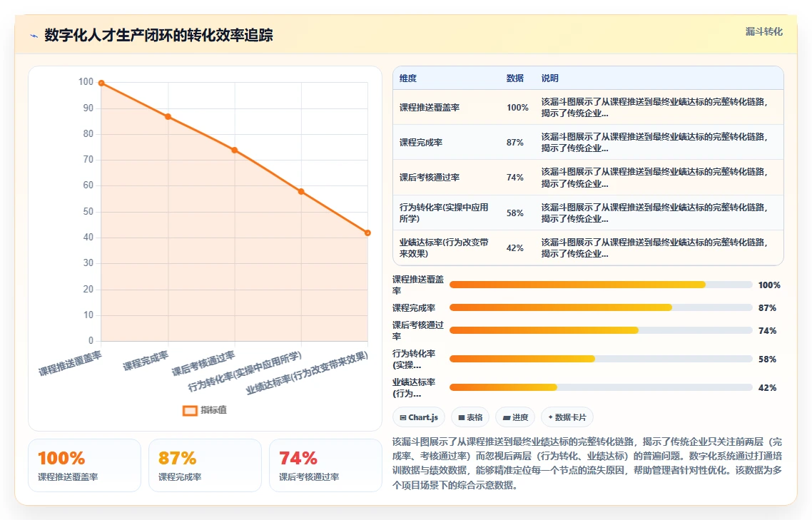Click the chart x-axis label 业绩达标率(行为改变带来效果)

(307, 373)
